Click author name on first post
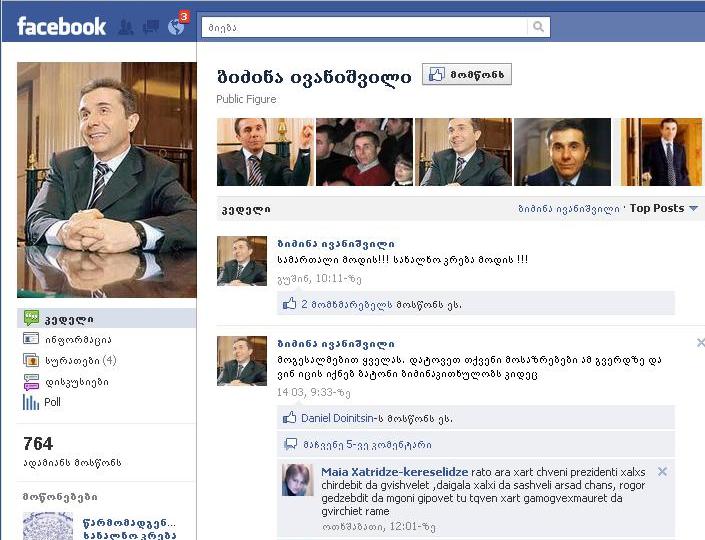Viewport: 705px width, 540px height. tap(336, 244)
